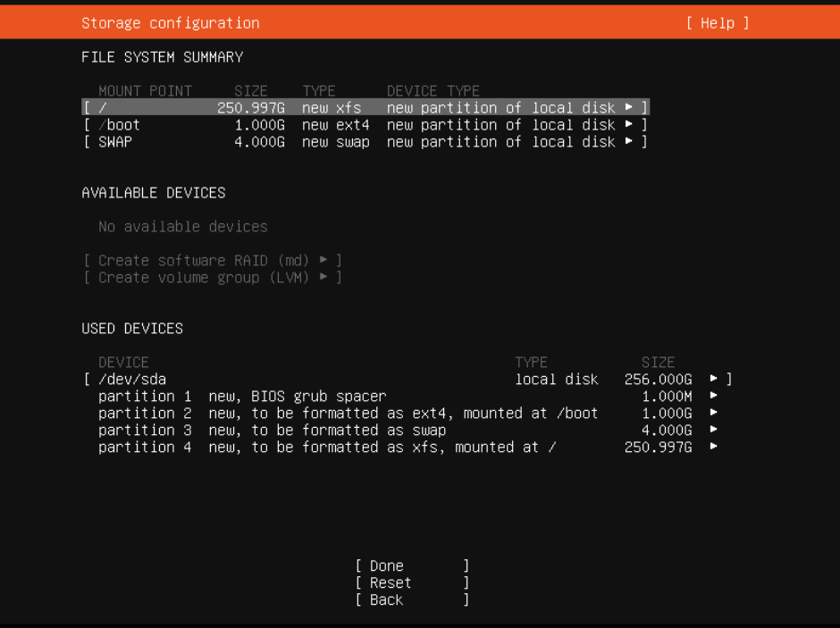The width and height of the screenshot is (840, 628).
Task: Open Create software RAID (md) option
Action: click(x=213, y=261)
